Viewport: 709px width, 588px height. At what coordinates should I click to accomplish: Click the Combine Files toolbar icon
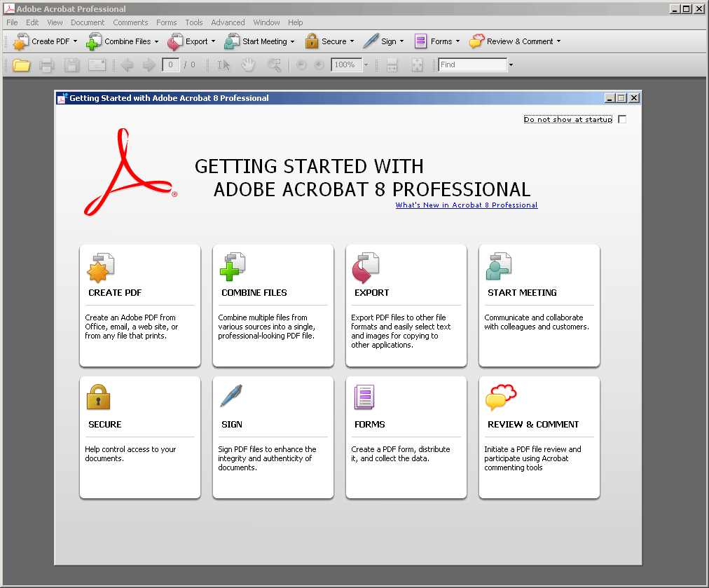[94, 41]
